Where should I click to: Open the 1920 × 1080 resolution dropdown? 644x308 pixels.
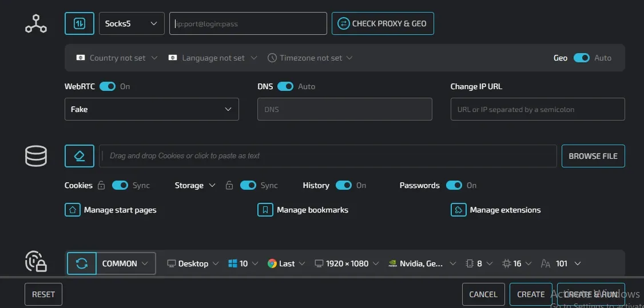point(347,263)
